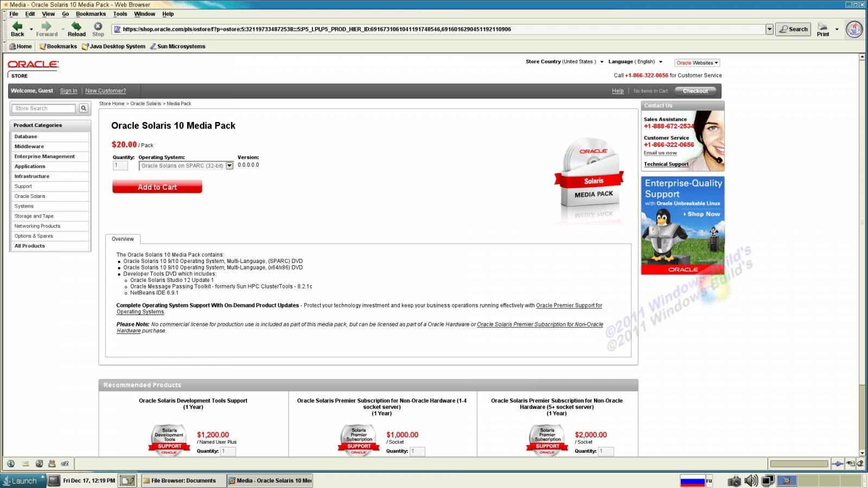The image size is (868, 488).
Task: Open the Tools menu
Action: click(120, 14)
